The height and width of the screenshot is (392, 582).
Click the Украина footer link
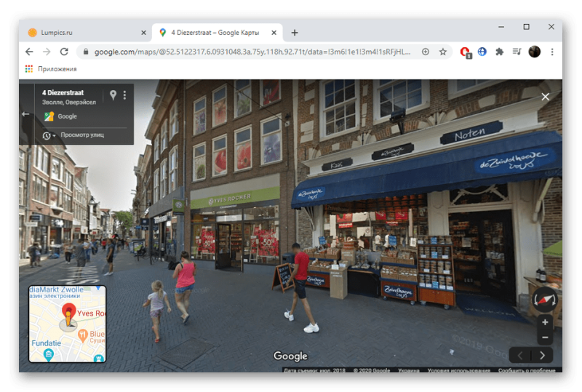tap(408, 370)
